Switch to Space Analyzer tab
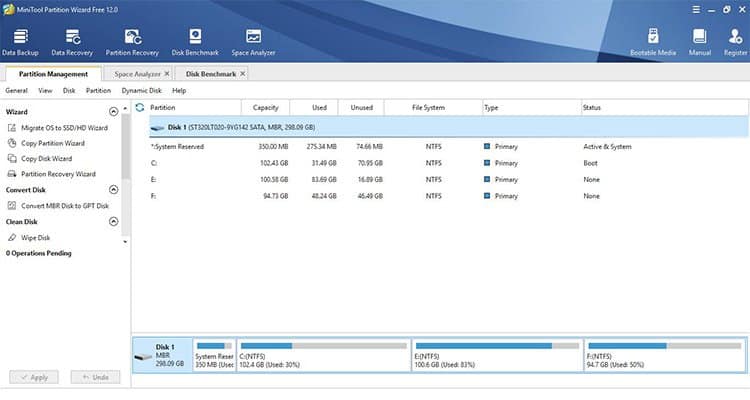The width and height of the screenshot is (750, 400). pos(137,74)
